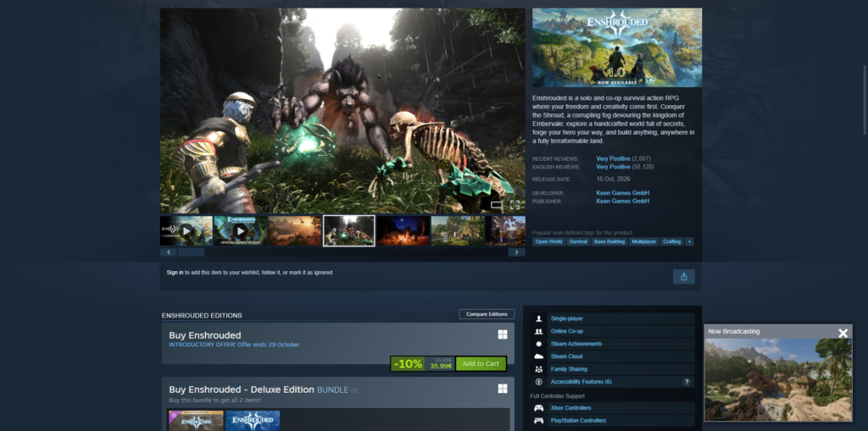Click the Xbox Controllers gamepad icon
The height and width of the screenshot is (431, 868).
click(x=538, y=408)
